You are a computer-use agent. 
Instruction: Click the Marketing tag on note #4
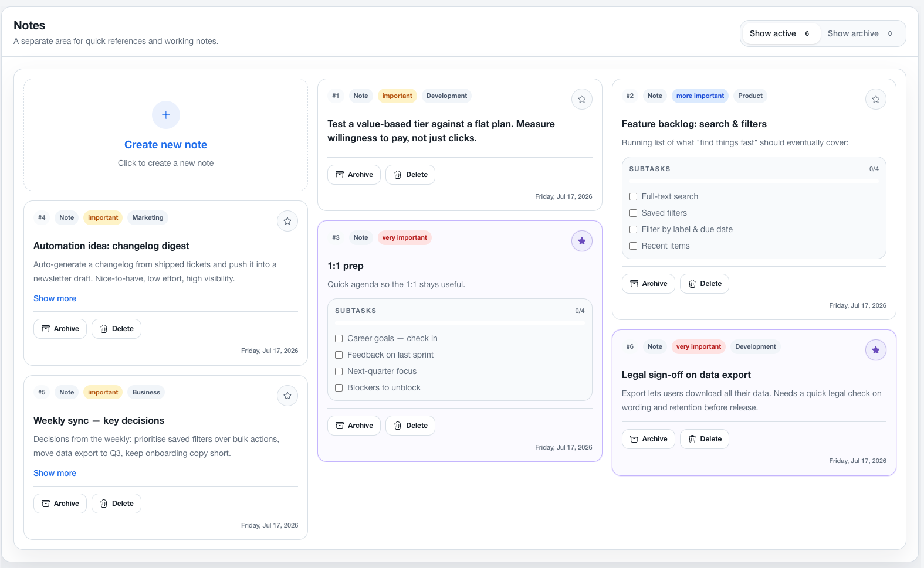coord(148,218)
